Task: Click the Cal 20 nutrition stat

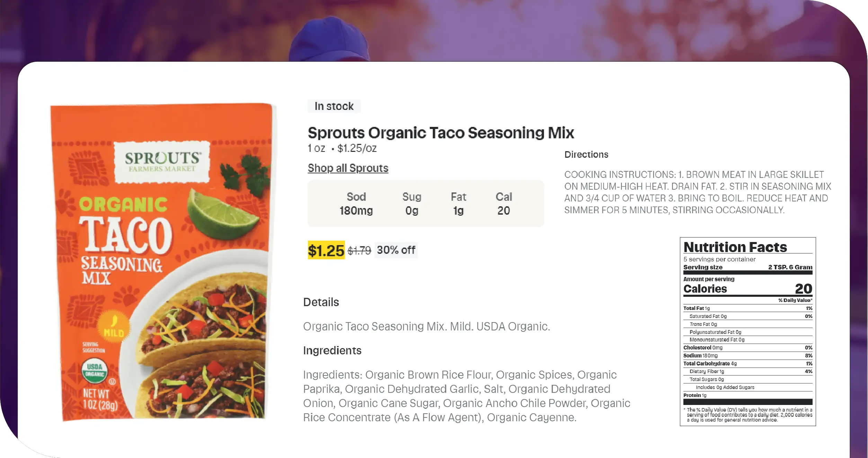Action: [504, 204]
